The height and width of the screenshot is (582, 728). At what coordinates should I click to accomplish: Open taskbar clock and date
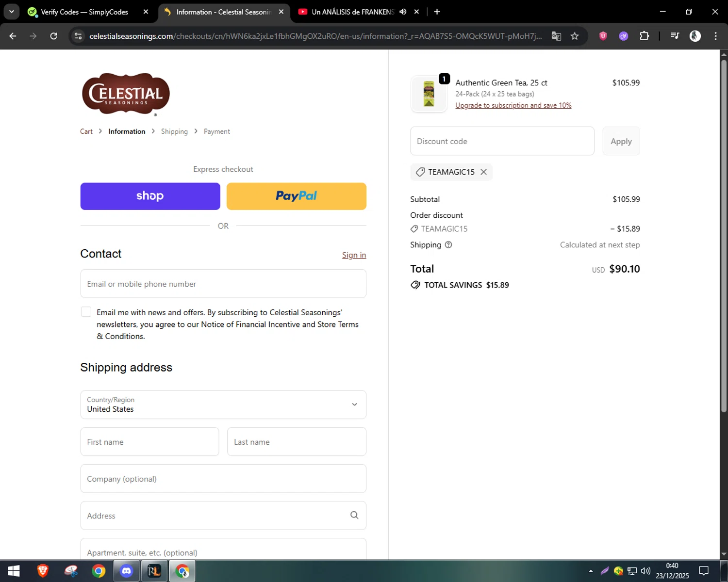click(672, 571)
